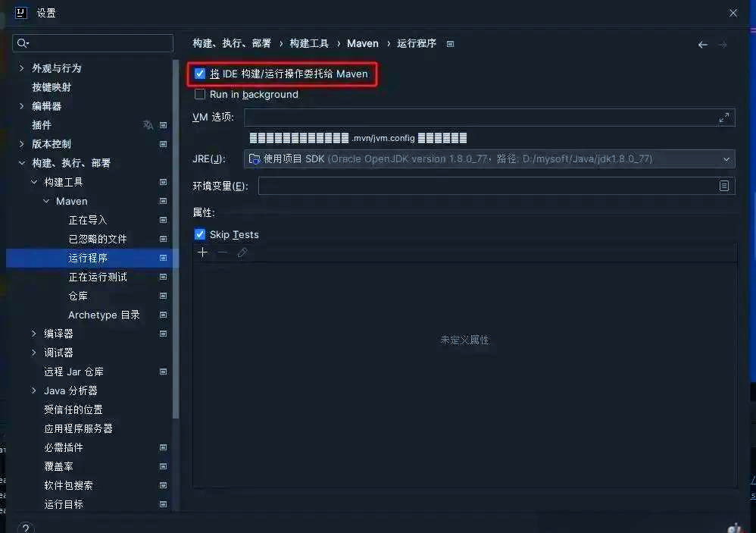The width and height of the screenshot is (756, 533).
Task: Click Maven in the breadcrumb
Action: point(363,43)
